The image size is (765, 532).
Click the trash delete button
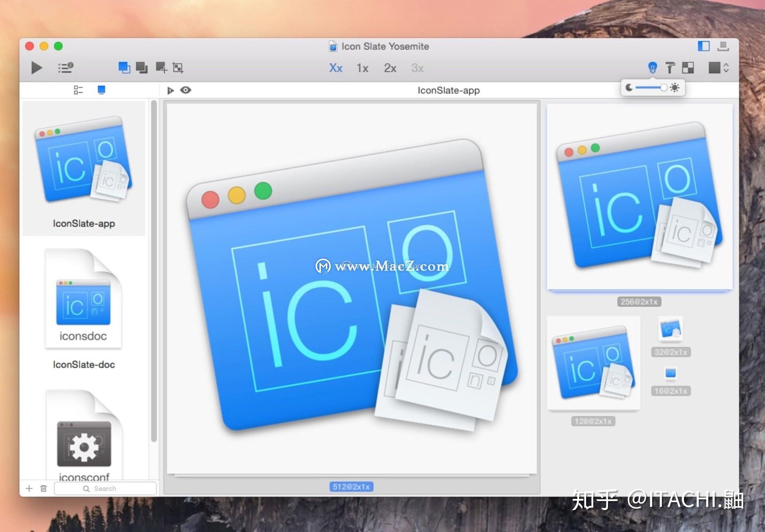point(43,488)
